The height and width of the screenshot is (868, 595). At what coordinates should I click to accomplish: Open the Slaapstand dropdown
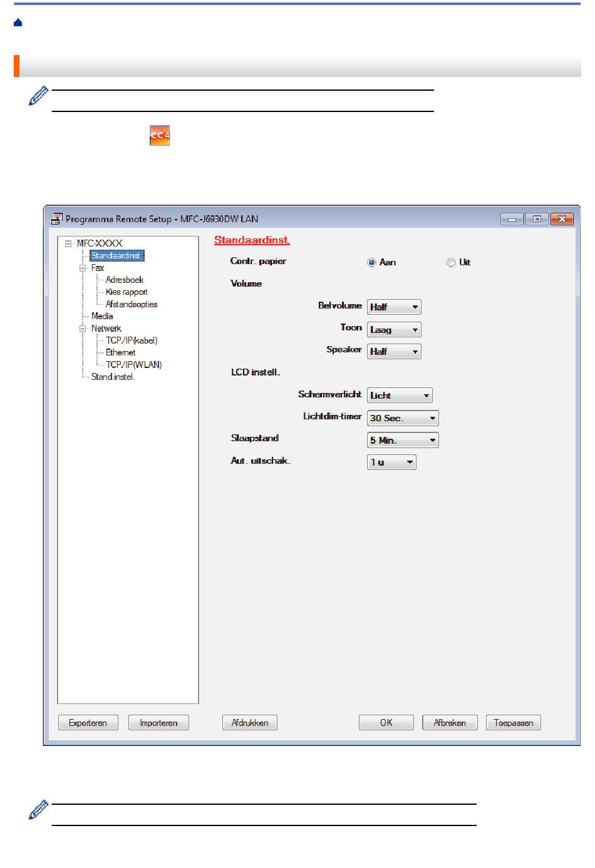(403, 441)
